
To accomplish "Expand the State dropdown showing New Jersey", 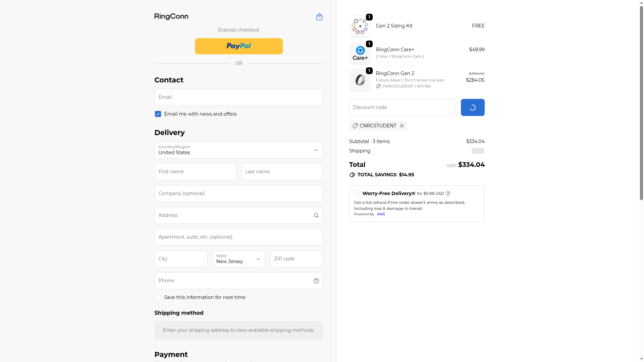I will (238, 259).
